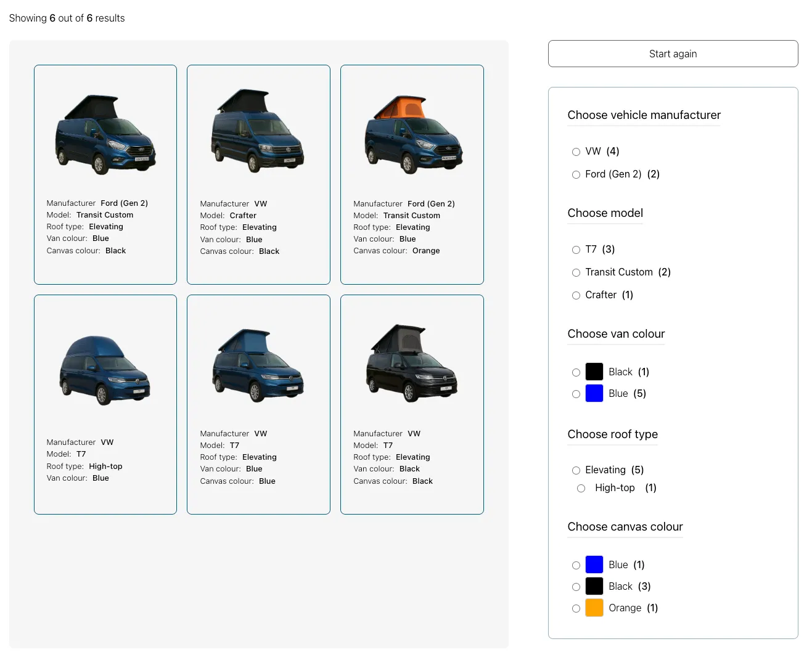Select the VW manufacturer radio button
The height and width of the screenshot is (660, 812).
tap(576, 152)
